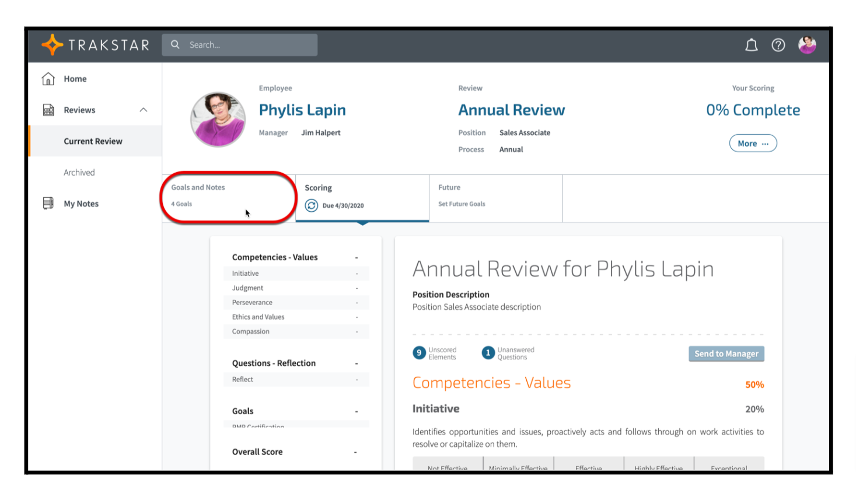The image size is (856, 504).
Task: Open the More options dropdown
Action: [753, 143]
